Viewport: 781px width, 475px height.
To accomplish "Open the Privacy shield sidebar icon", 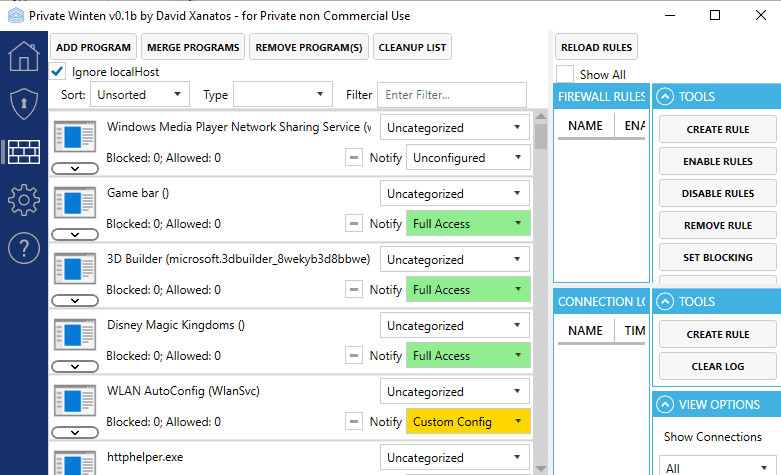I will point(23,104).
